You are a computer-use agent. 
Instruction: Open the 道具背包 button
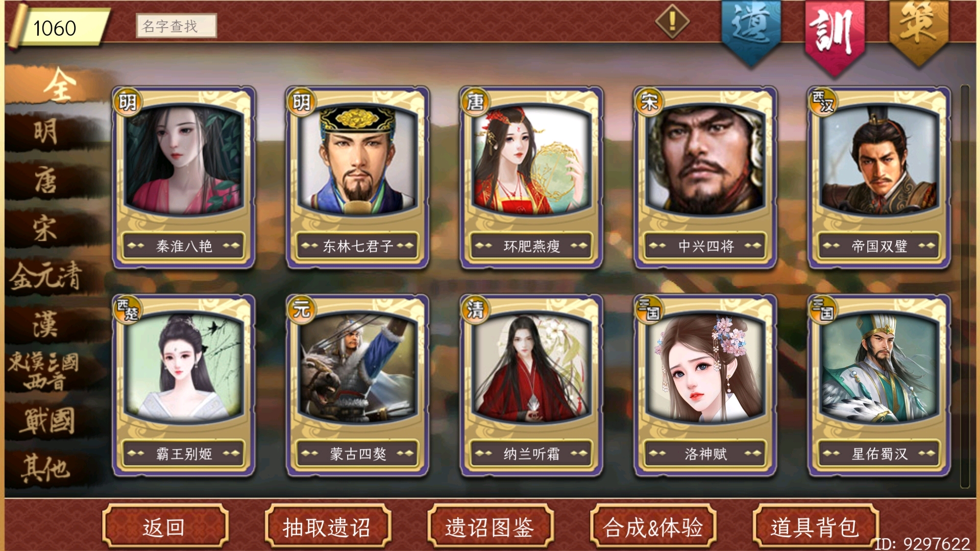point(816,527)
